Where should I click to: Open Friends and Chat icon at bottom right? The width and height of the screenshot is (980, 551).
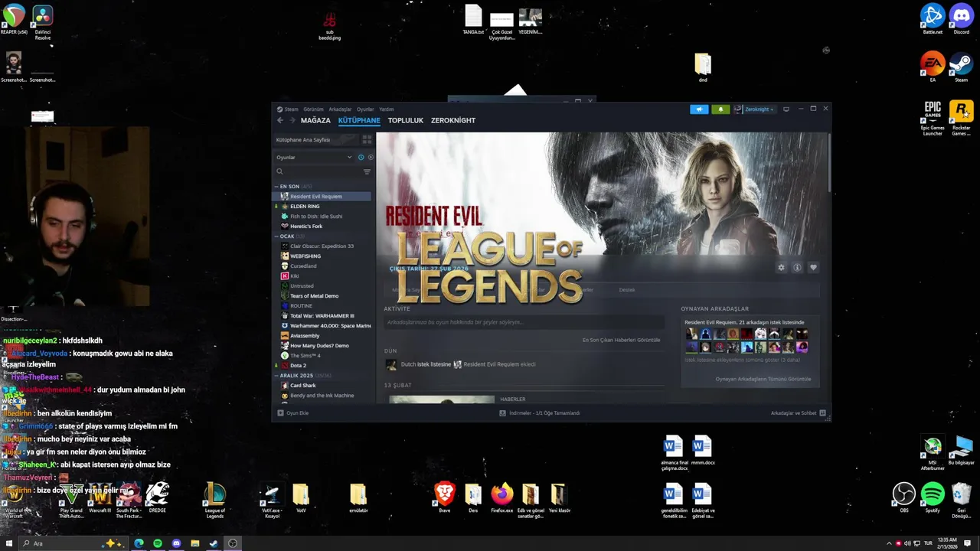point(823,413)
